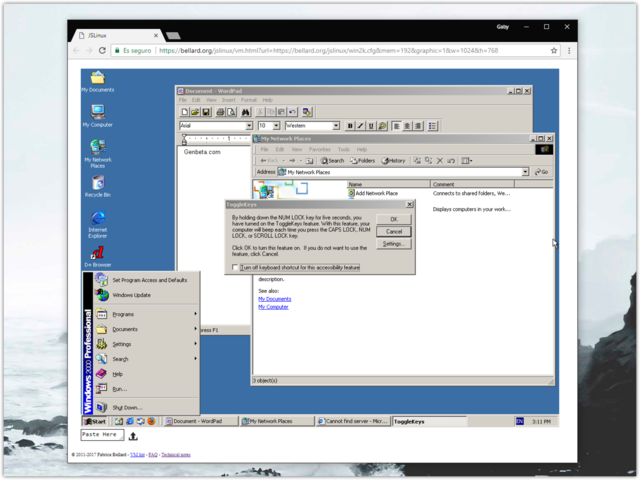Click the Paste Here text field
This screenshot has height=480, width=640.
[102, 435]
